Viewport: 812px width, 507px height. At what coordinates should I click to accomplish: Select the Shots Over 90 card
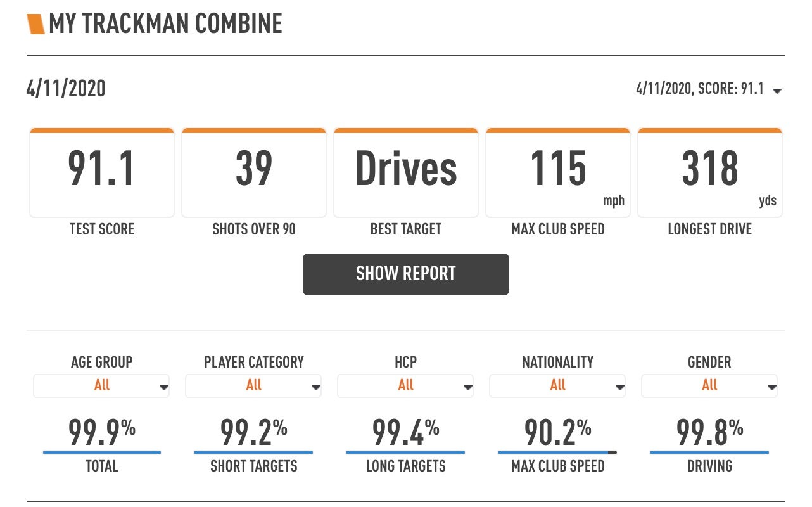coord(254,172)
